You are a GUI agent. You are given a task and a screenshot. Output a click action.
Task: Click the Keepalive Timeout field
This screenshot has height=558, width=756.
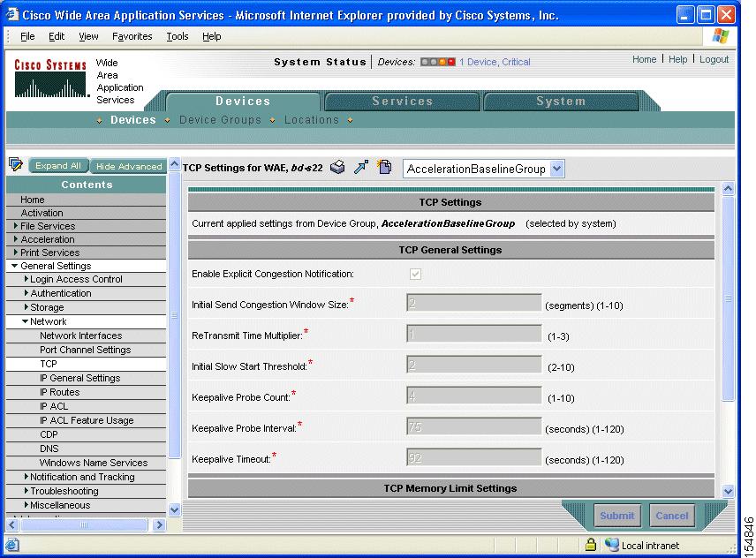[x=474, y=456]
